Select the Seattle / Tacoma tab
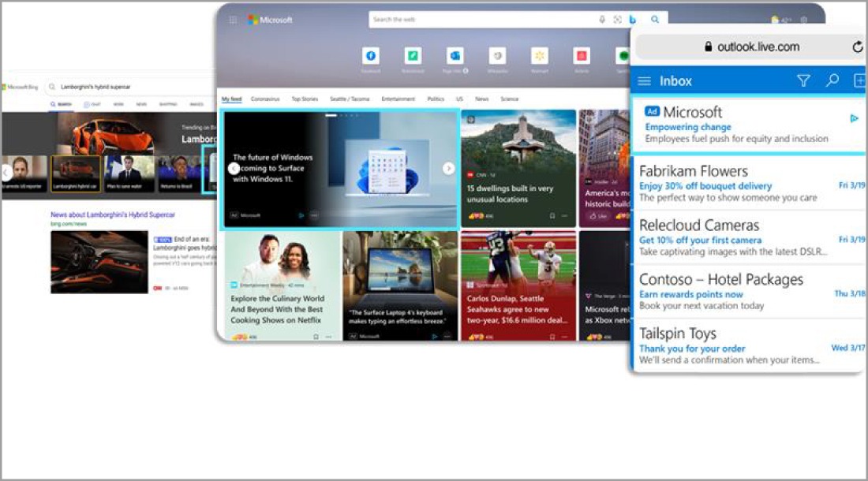868x481 pixels. point(350,99)
